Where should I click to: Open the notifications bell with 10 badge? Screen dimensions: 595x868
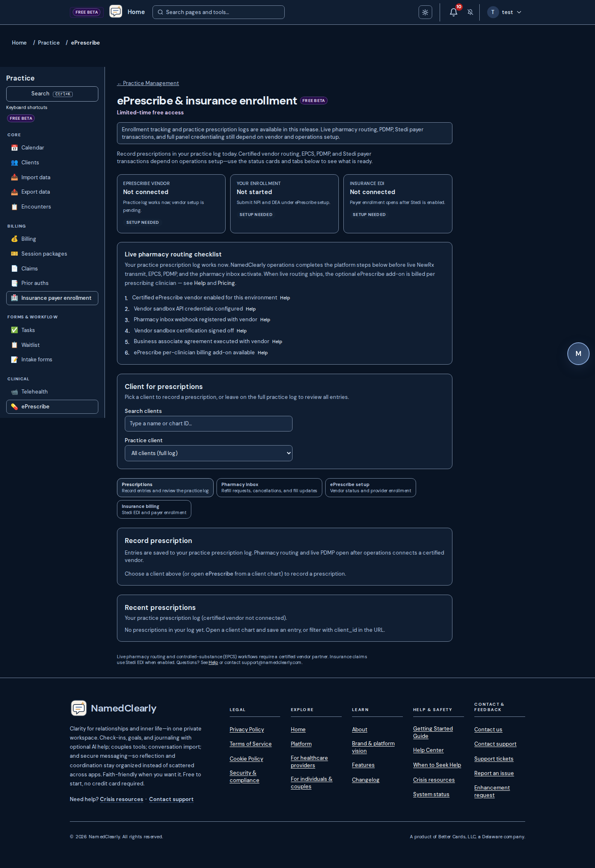[453, 12]
